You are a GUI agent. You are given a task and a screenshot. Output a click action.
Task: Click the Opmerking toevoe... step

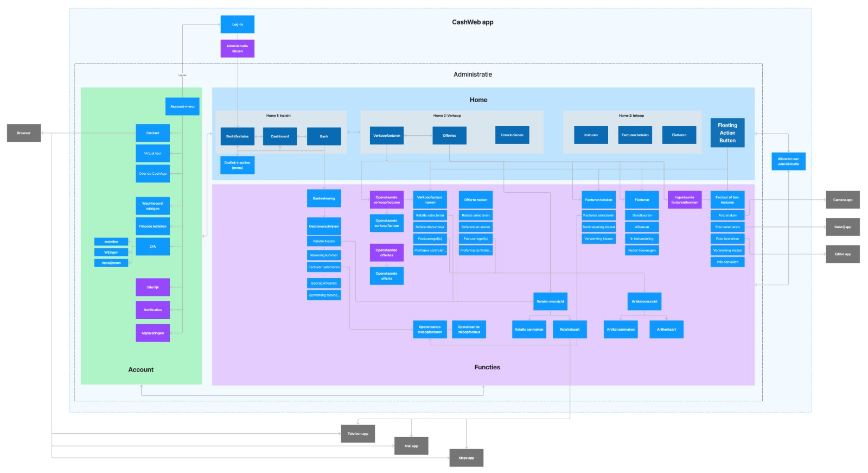(324, 295)
